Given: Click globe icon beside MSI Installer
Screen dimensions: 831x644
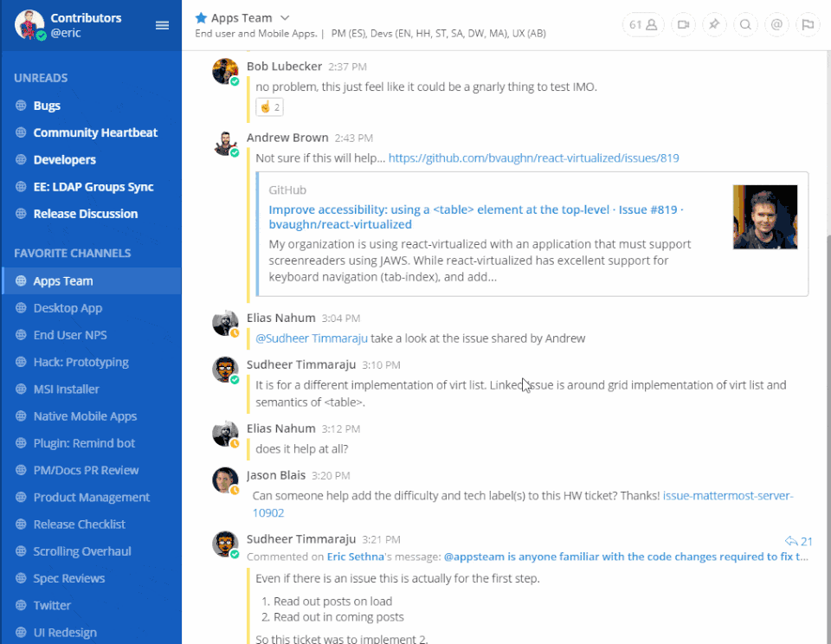Looking at the screenshot, I should pos(21,389).
